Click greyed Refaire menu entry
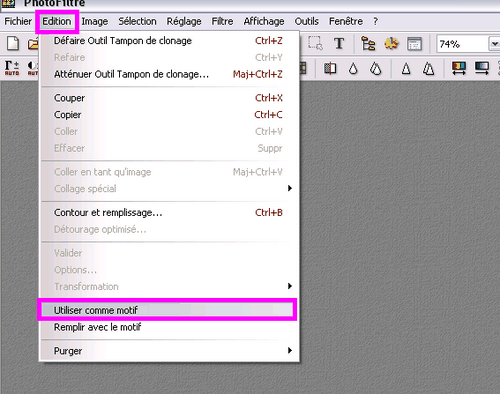 click(x=168, y=57)
